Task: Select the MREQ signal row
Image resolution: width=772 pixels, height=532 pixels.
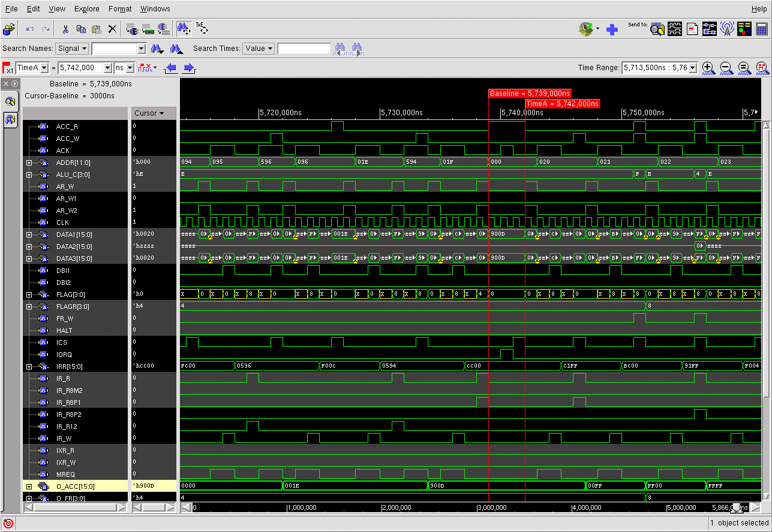Action: 76,474
